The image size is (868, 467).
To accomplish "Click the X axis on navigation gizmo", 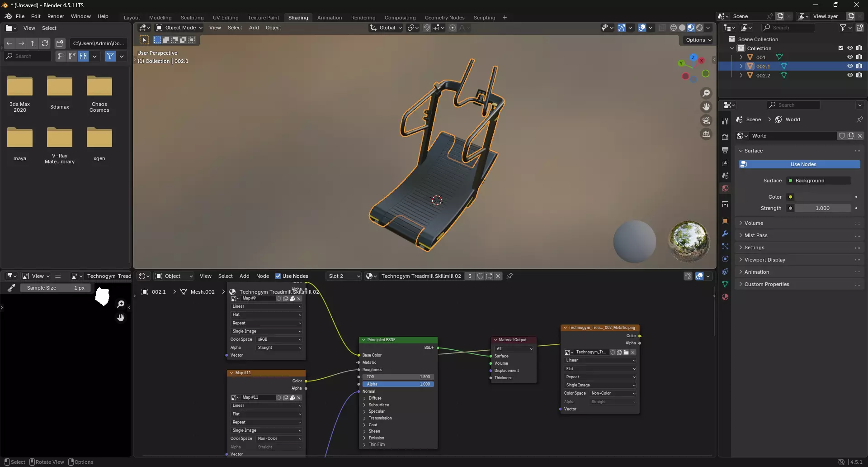I will (x=701, y=60).
